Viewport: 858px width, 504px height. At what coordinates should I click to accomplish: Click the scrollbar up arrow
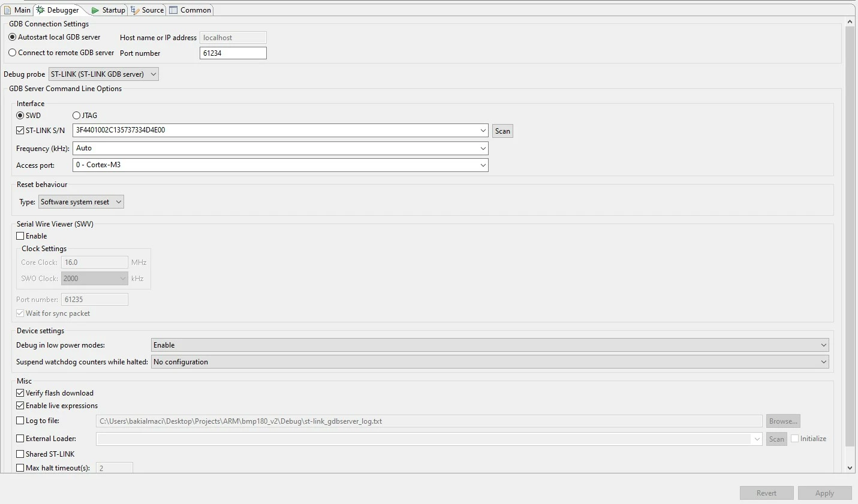850,22
